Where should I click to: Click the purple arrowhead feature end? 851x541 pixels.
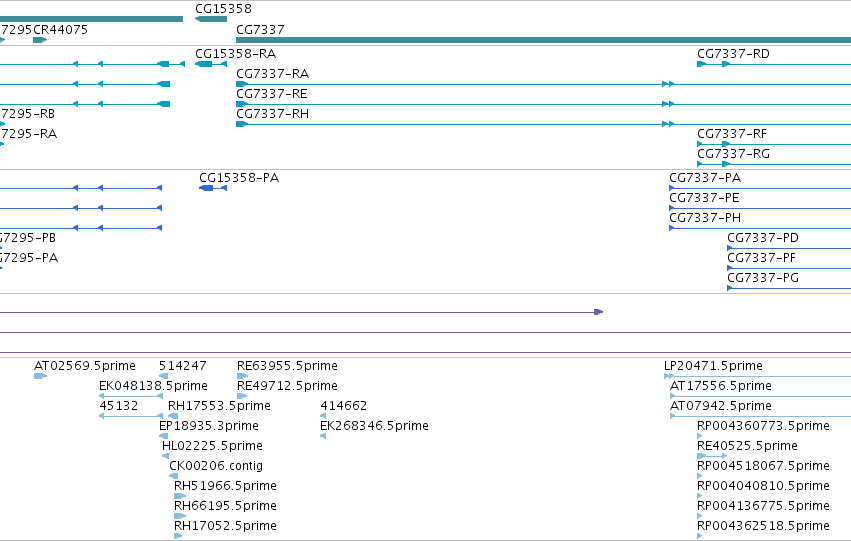pos(599,312)
